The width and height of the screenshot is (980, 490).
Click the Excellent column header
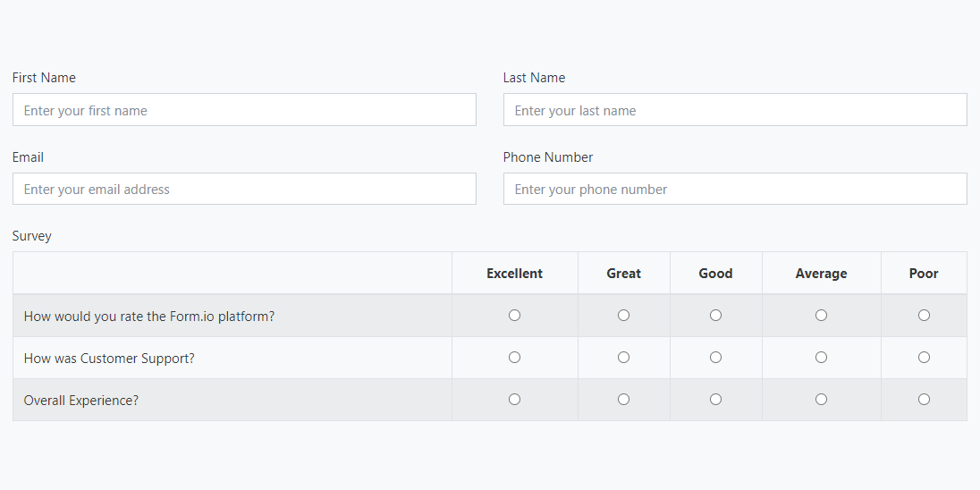(514, 274)
